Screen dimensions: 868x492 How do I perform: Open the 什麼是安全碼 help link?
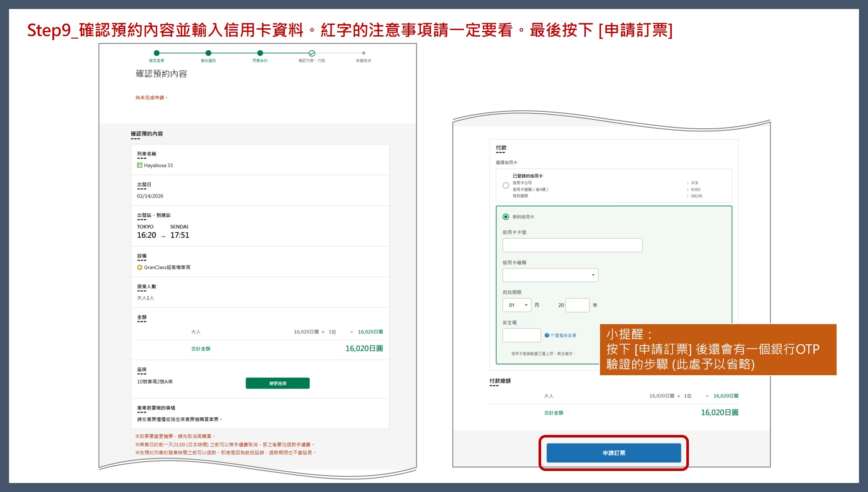coord(563,335)
